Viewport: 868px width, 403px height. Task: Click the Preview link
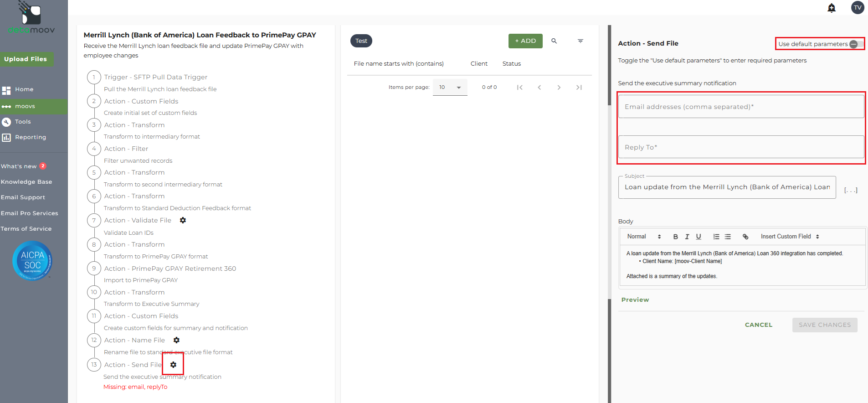[635, 300]
